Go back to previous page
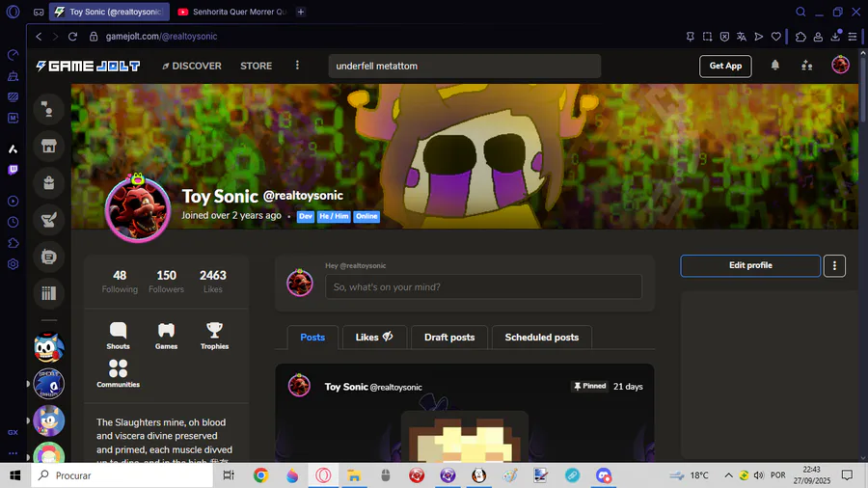Viewport: 868px width, 488px height. [39, 37]
